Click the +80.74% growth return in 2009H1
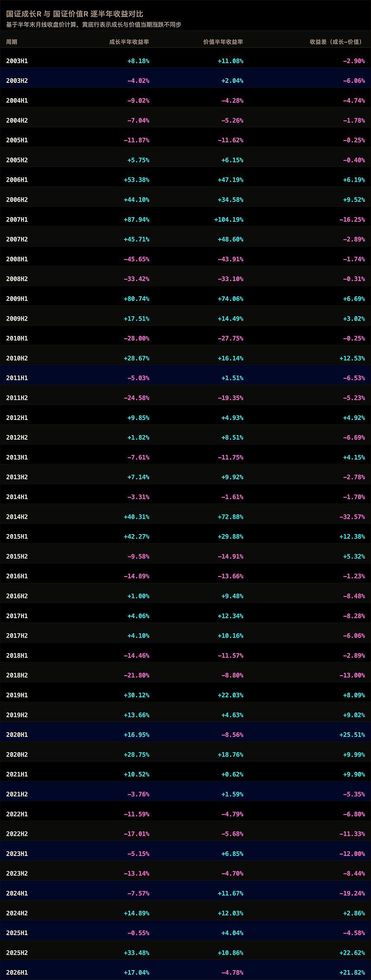 pos(136,299)
